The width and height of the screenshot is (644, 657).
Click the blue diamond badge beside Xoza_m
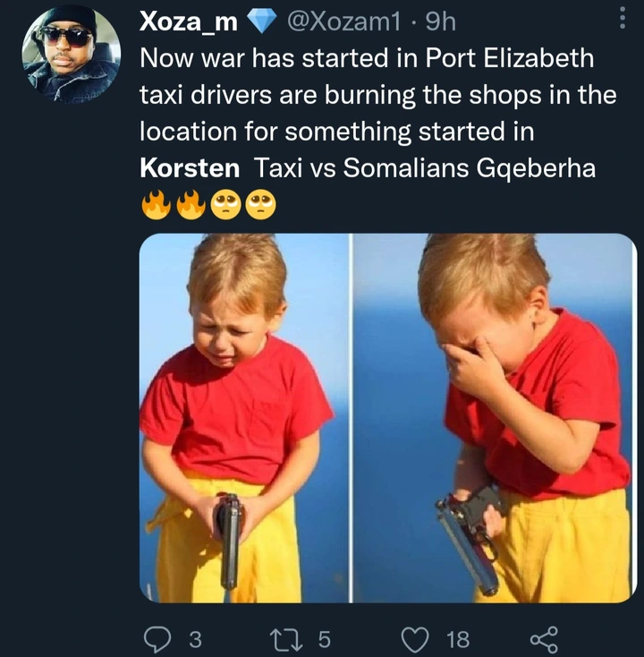(262, 21)
